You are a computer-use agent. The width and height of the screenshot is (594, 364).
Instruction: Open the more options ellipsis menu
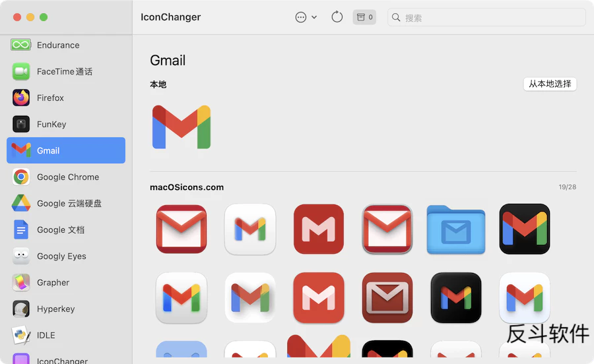point(306,17)
